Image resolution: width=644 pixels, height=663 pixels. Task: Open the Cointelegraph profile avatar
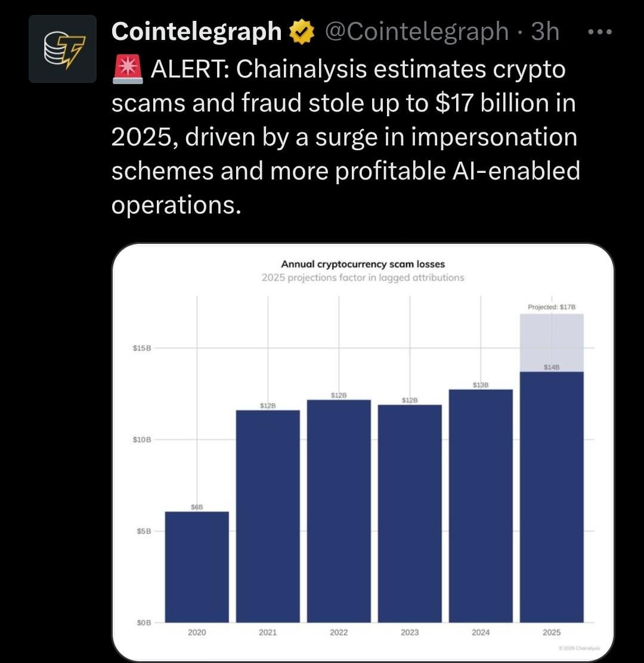(63, 49)
